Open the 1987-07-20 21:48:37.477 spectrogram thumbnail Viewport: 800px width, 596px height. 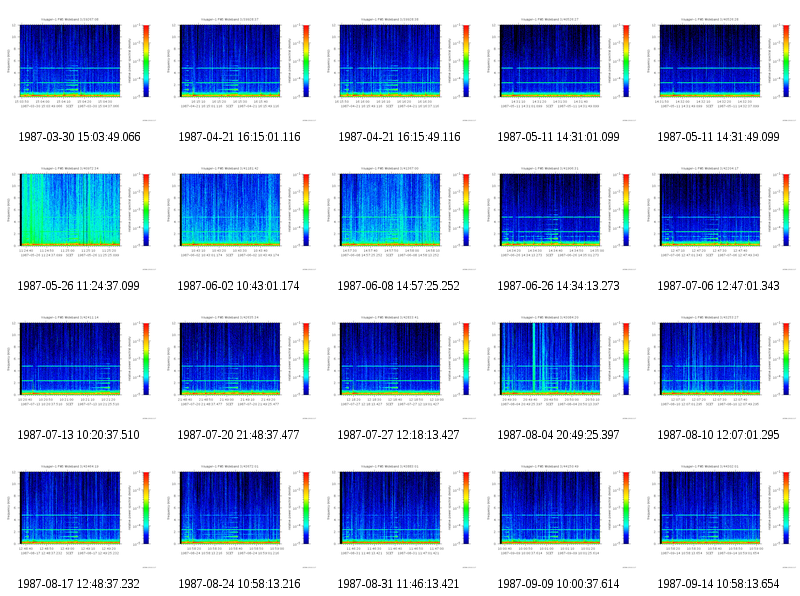point(239,367)
